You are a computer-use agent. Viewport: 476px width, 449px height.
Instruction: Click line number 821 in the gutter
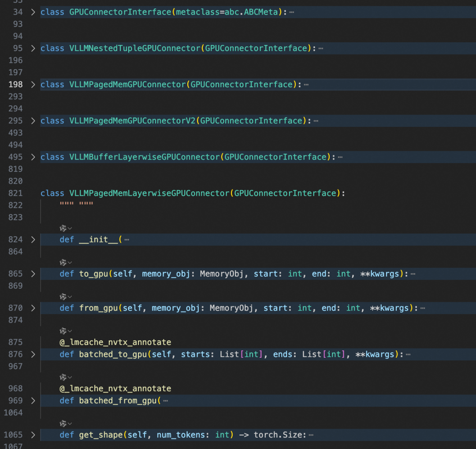tap(15, 193)
